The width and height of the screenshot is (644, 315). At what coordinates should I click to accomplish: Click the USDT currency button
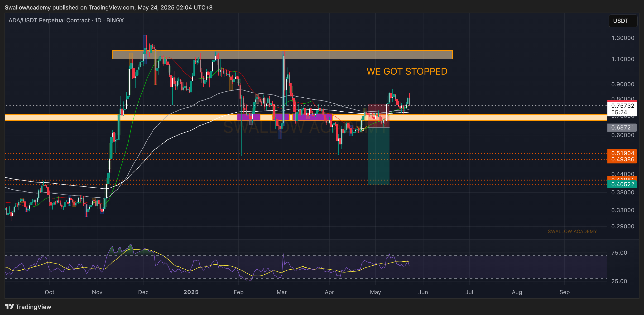tap(623, 21)
